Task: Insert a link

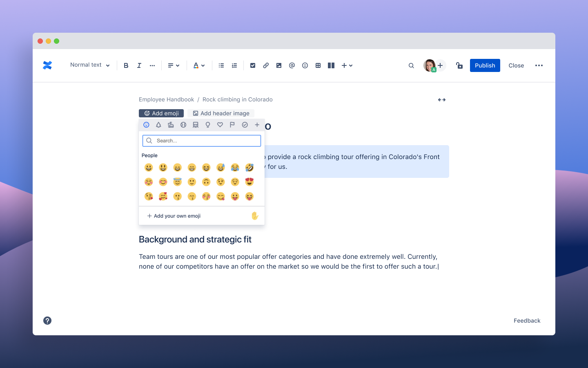Action: (266, 65)
